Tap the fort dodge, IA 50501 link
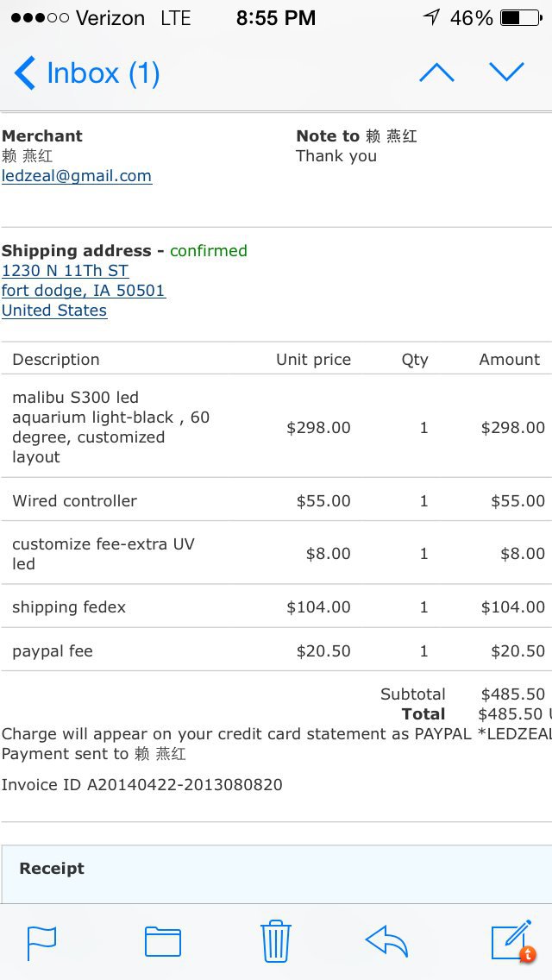 point(83,291)
